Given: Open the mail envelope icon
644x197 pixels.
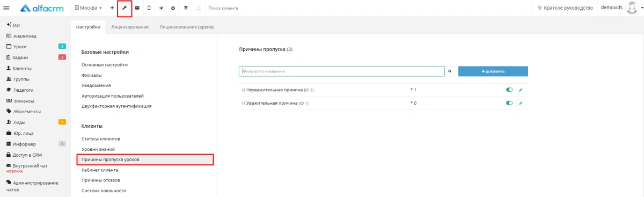Looking at the screenshot, I should coord(137,8).
